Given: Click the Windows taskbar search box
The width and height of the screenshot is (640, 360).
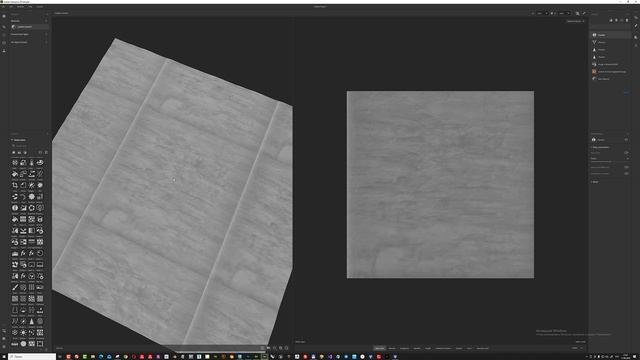Looking at the screenshot, I should tap(32, 356).
